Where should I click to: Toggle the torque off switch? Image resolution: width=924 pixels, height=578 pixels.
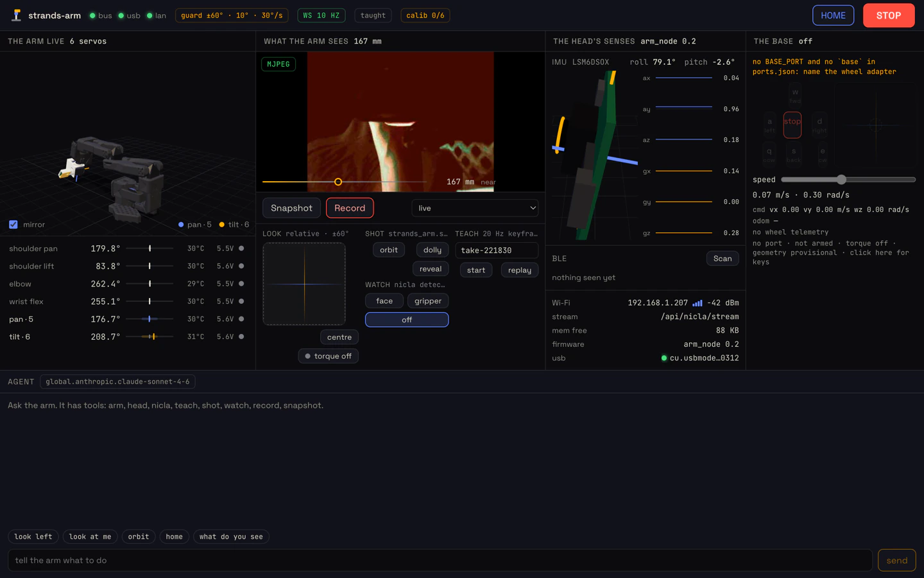(329, 356)
